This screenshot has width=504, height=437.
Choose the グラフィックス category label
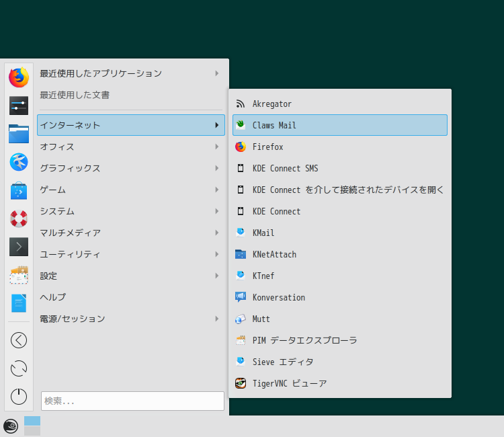click(70, 168)
